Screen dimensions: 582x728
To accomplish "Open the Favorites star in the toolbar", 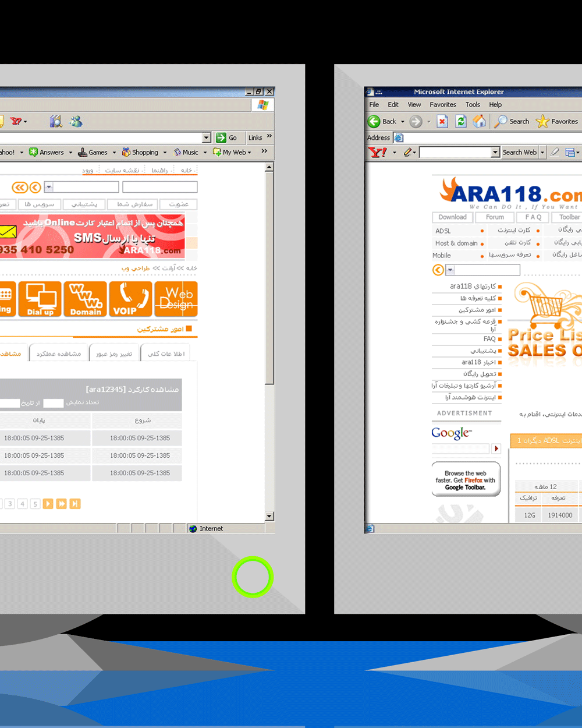I will click(542, 121).
